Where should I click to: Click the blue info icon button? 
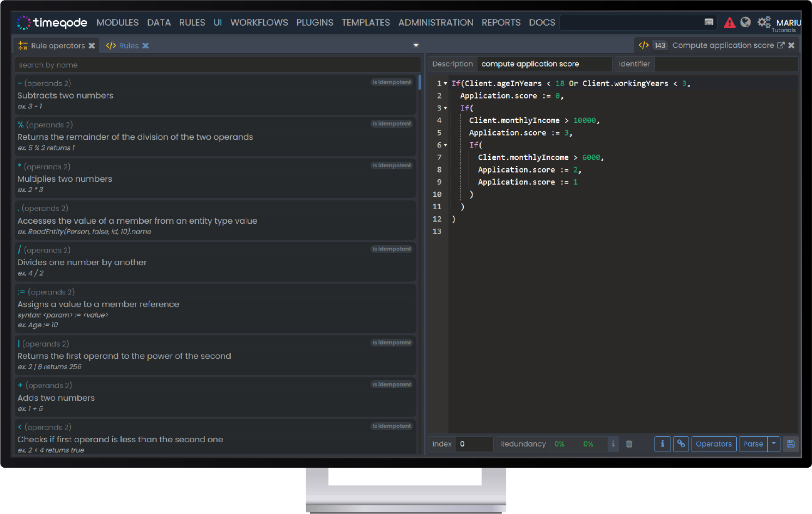[662, 444]
